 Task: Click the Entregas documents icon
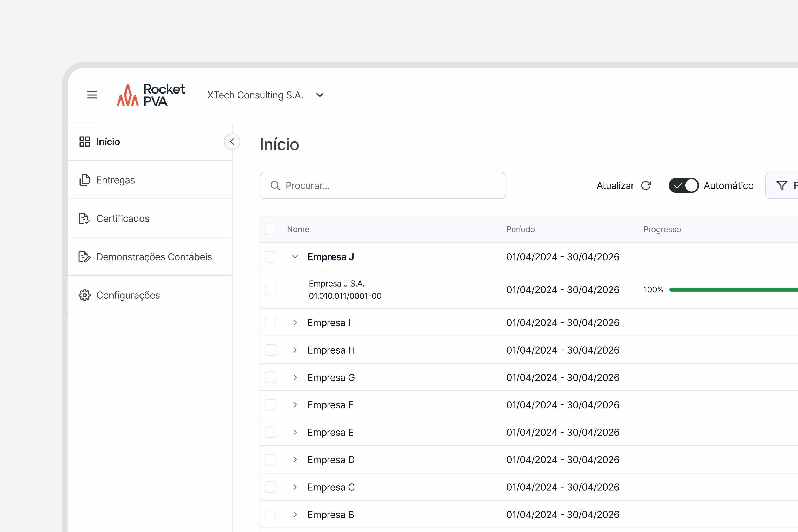tap(84, 180)
